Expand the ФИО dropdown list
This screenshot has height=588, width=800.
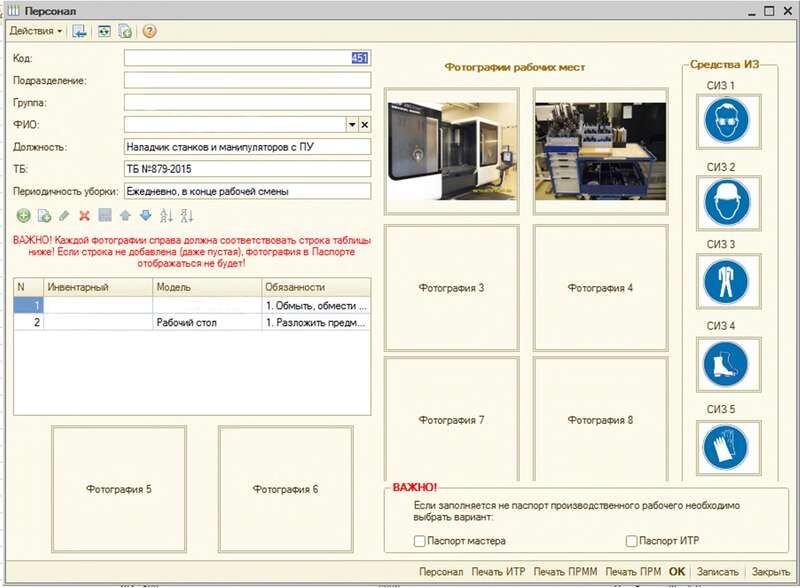(352, 125)
